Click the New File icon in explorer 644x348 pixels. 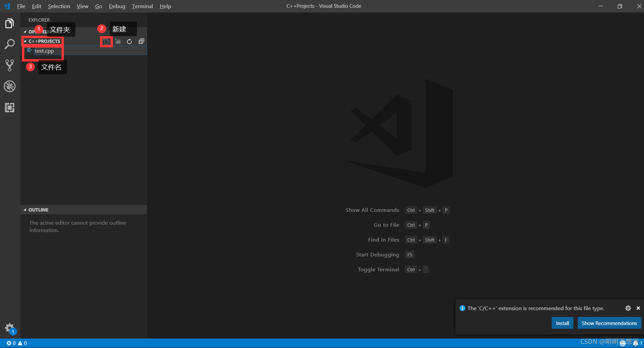tap(106, 42)
